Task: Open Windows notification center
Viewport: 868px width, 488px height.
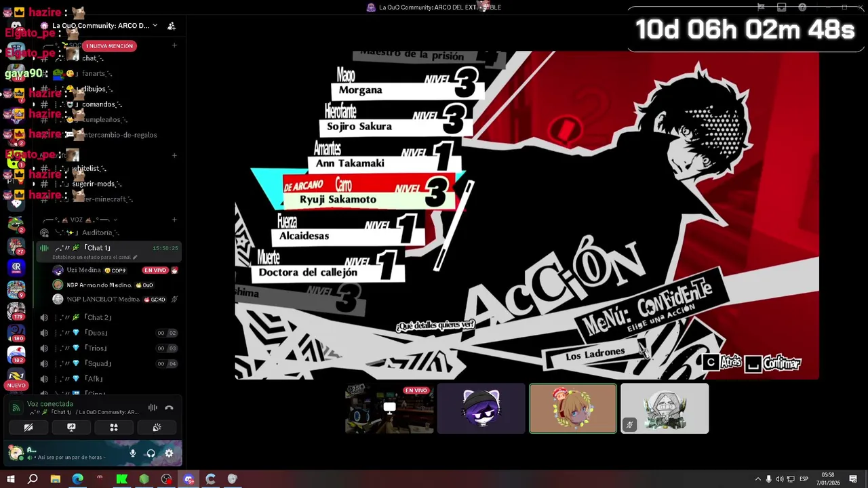Action: pos(853,479)
